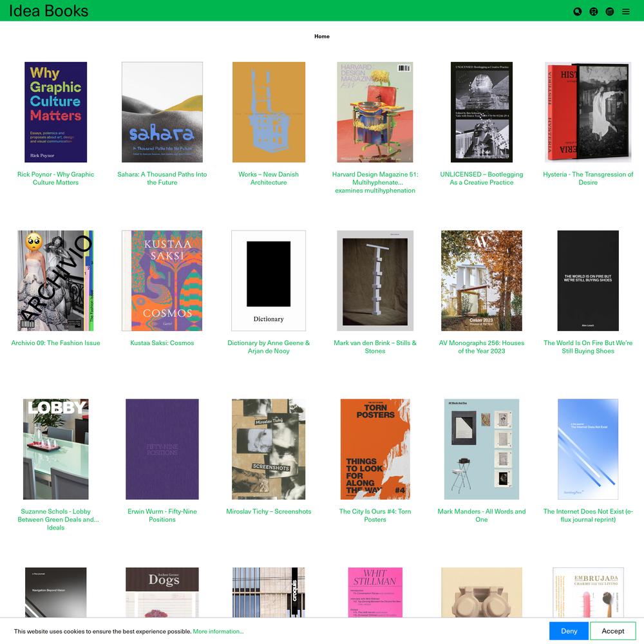Click the black 'UNLICENSED' book cover

point(482,112)
